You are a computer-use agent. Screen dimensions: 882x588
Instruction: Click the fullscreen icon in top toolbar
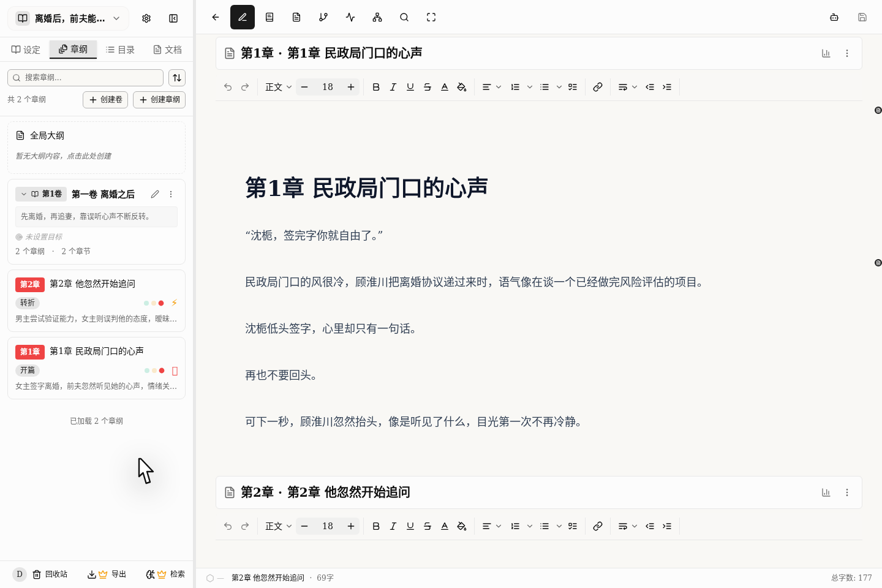click(x=431, y=17)
